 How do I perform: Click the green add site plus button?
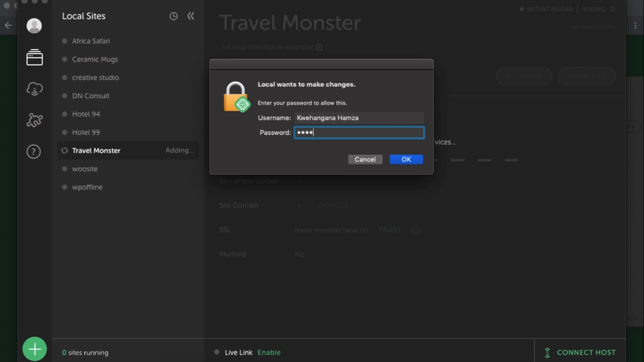[34, 349]
